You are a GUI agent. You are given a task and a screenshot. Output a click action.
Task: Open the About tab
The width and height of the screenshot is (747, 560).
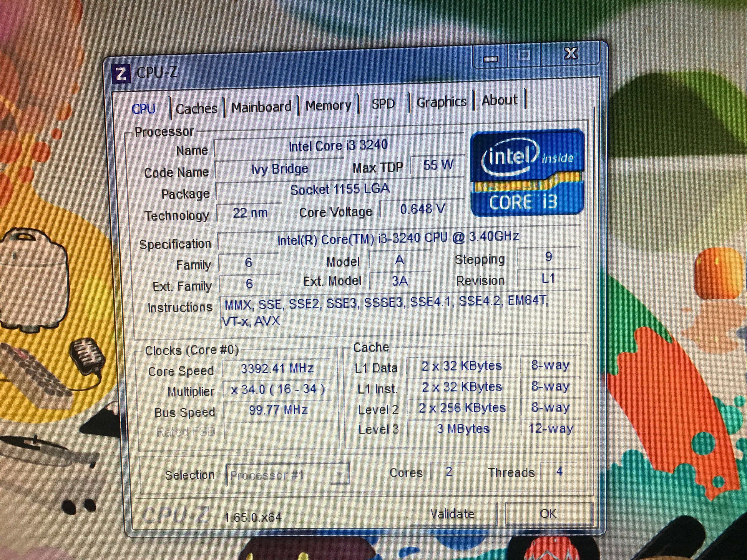[x=499, y=100]
